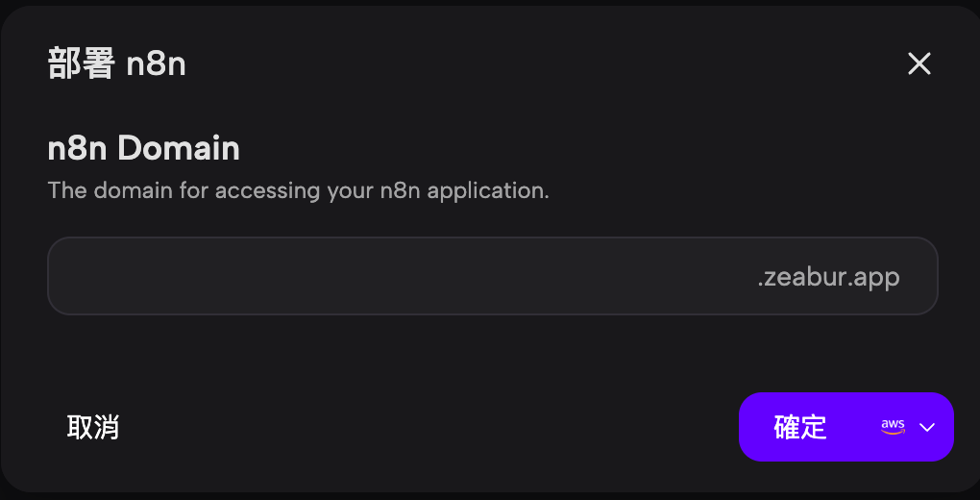Cancel the n8n domain setup
This screenshot has height=500, width=980.
93,427
